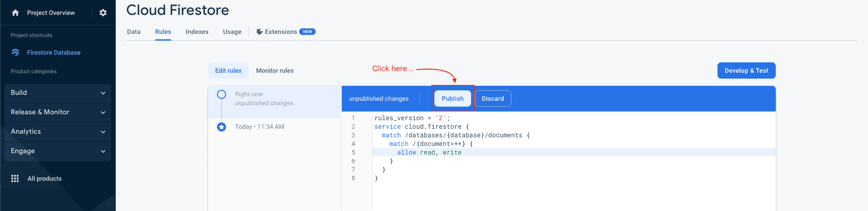Expand the Analytics category

(58, 131)
